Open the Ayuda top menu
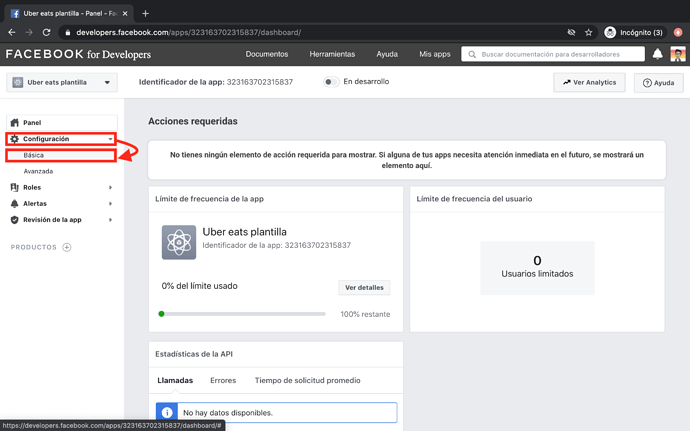690x431 pixels. (387, 54)
